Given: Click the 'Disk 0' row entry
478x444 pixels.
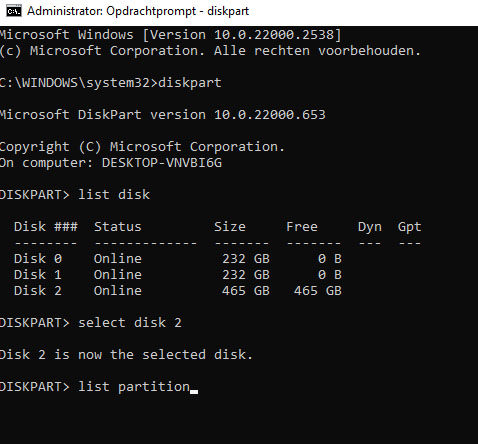Looking at the screenshot, I should [x=178, y=259].
